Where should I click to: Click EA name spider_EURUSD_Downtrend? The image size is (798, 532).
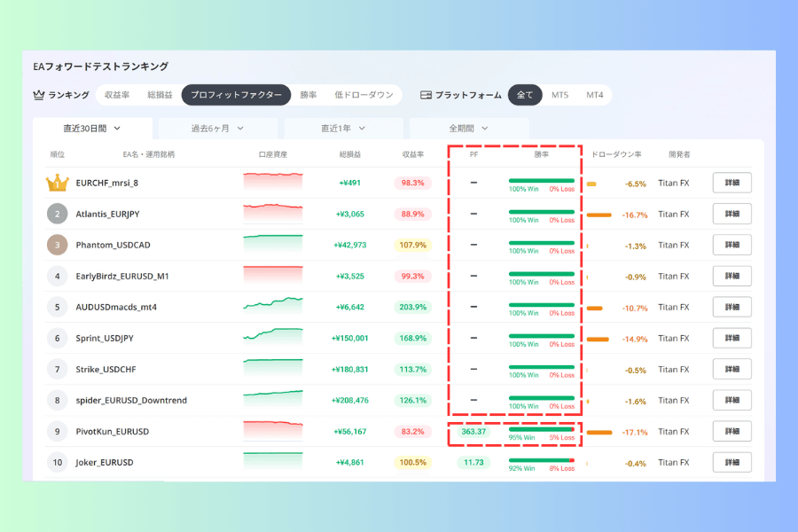click(x=131, y=400)
